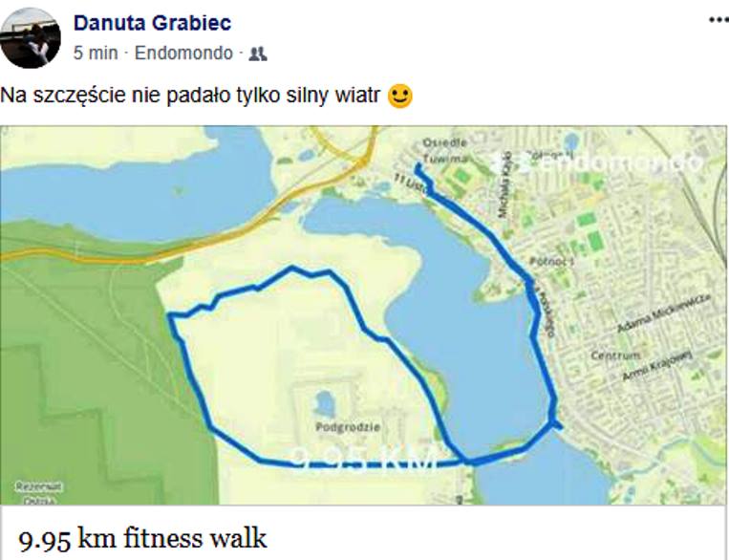Open the 9.95 km fitness walk title
Screen dimensions: 729x560
[142, 538]
